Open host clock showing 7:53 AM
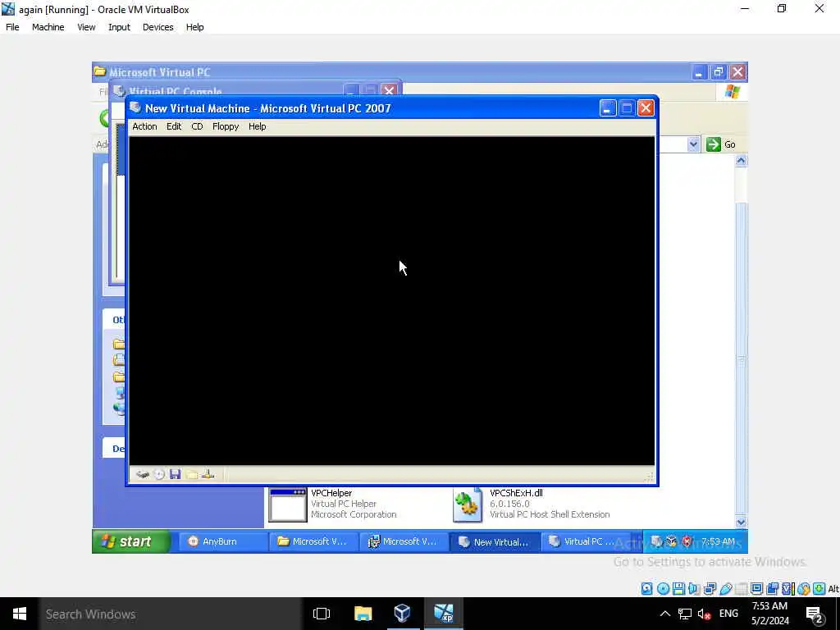This screenshot has width=840, height=630. point(769,614)
